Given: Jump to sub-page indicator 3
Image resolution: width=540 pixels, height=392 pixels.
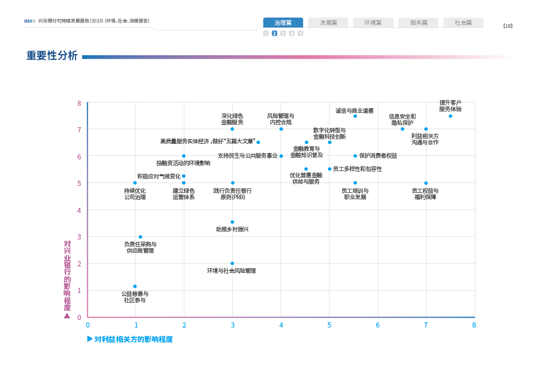Looking at the screenshot, I should pyautogui.click(x=283, y=33).
